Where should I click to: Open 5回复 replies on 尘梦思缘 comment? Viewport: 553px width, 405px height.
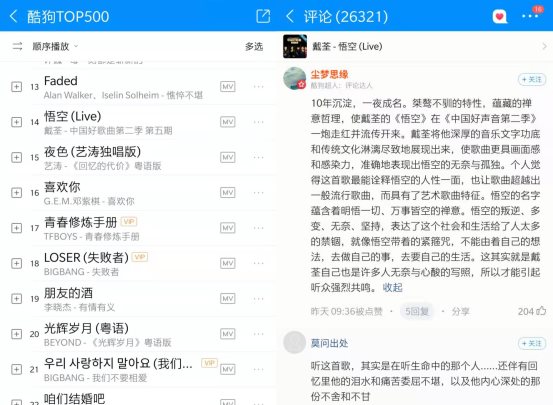(x=417, y=311)
